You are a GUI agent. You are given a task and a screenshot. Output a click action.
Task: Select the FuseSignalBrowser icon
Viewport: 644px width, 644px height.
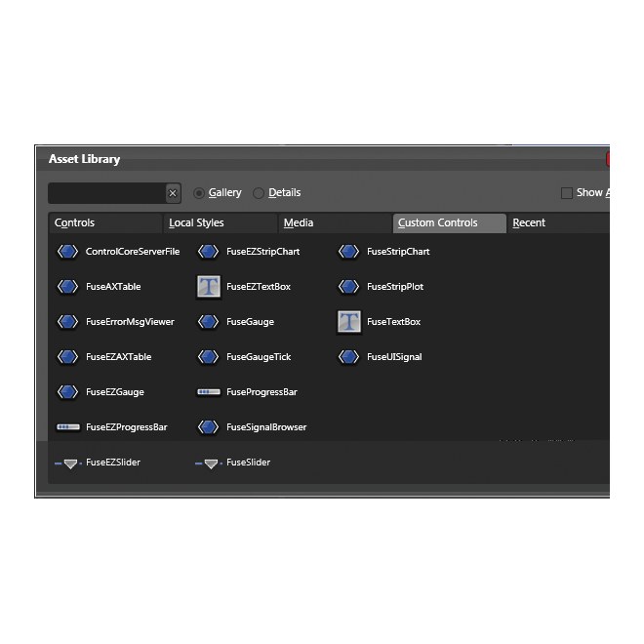208,427
